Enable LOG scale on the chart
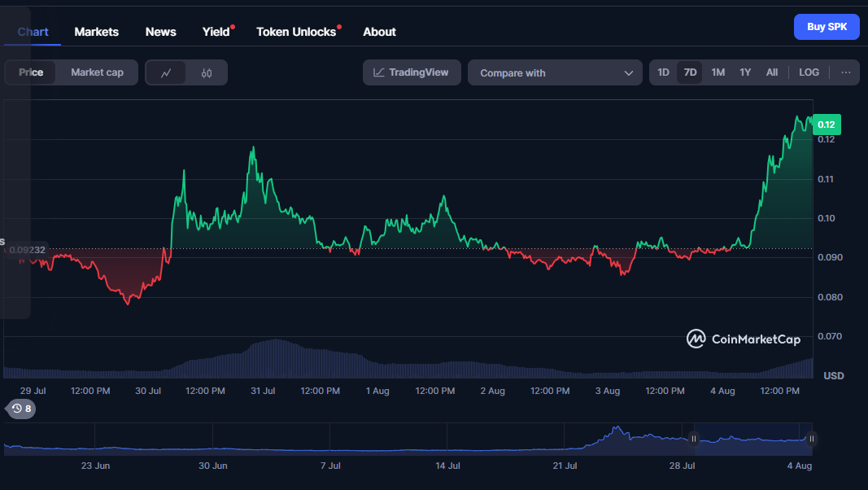 (x=809, y=72)
